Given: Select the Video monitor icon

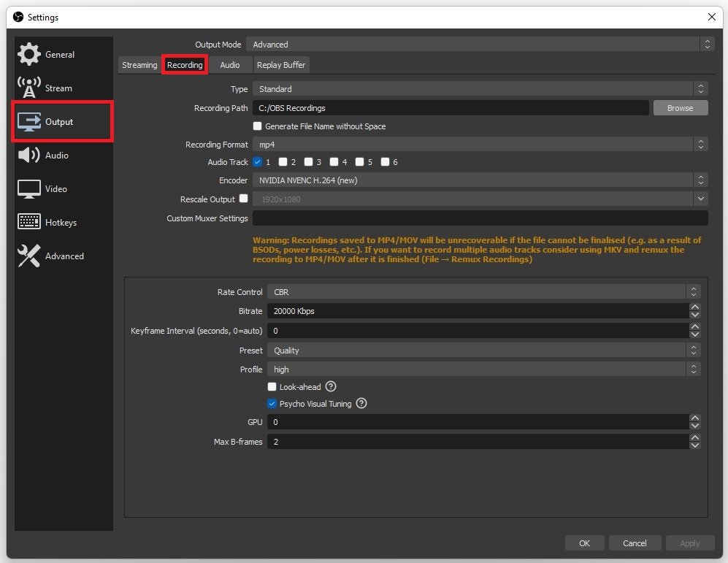Looking at the screenshot, I should click(x=29, y=189).
